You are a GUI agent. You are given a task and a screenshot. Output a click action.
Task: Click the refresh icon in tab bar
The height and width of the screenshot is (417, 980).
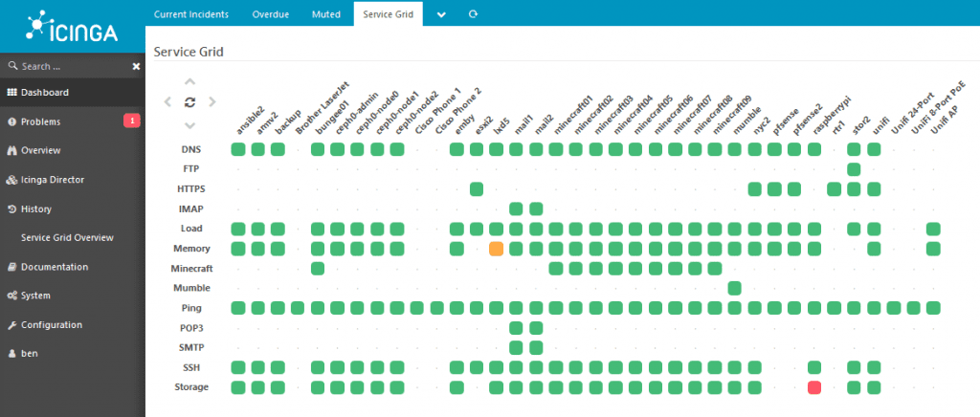(x=473, y=14)
